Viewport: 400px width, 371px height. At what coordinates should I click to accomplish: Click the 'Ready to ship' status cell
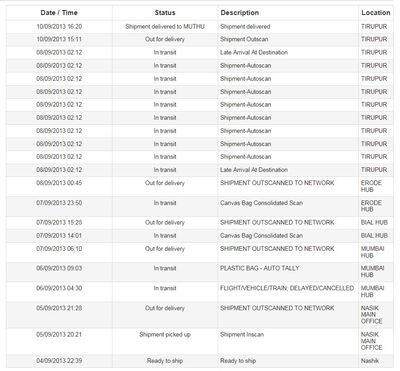[165, 361]
